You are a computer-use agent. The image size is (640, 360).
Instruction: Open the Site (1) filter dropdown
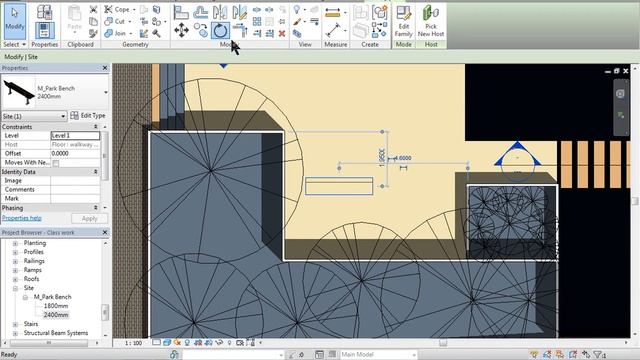[x=63, y=116]
